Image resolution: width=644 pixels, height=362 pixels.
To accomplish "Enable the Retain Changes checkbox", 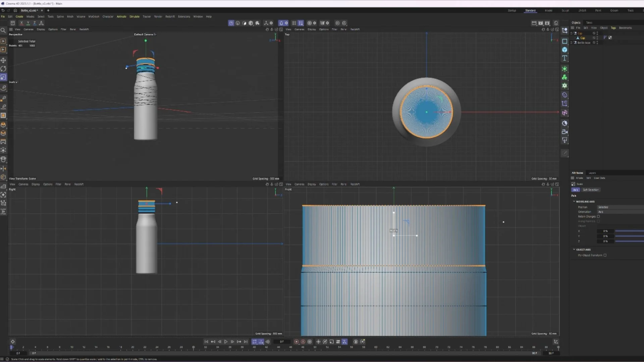I will pos(598,217).
